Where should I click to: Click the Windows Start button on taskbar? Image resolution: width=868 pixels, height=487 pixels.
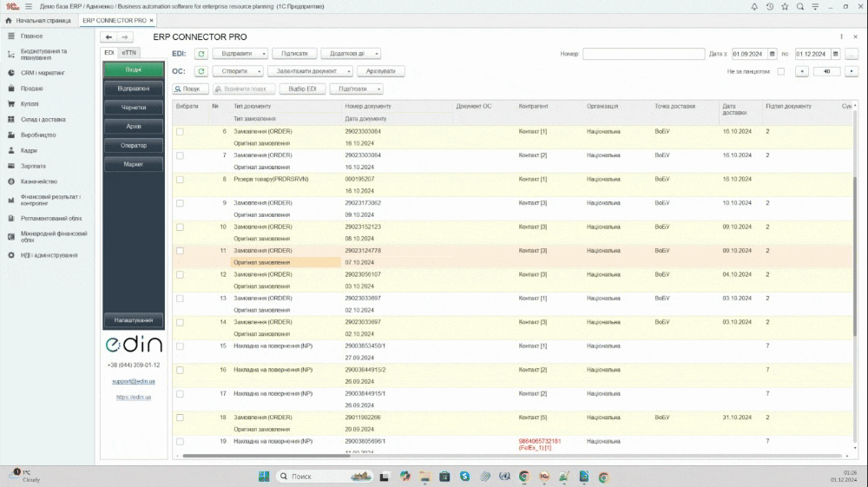pyautogui.click(x=263, y=477)
